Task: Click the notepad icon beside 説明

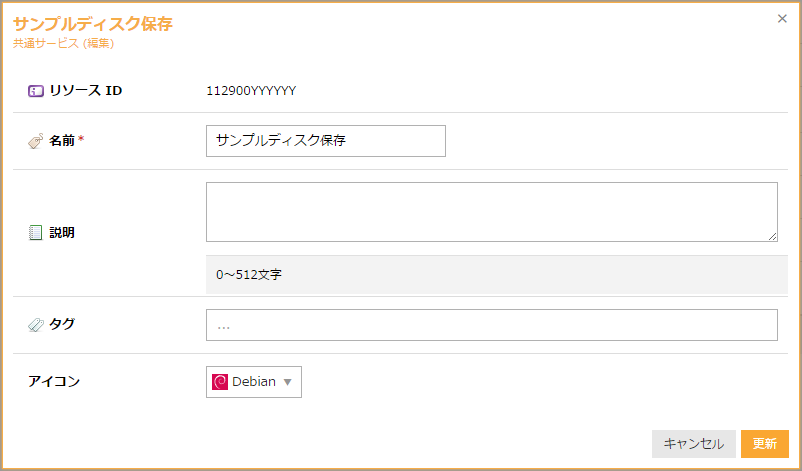Action: (x=35, y=233)
